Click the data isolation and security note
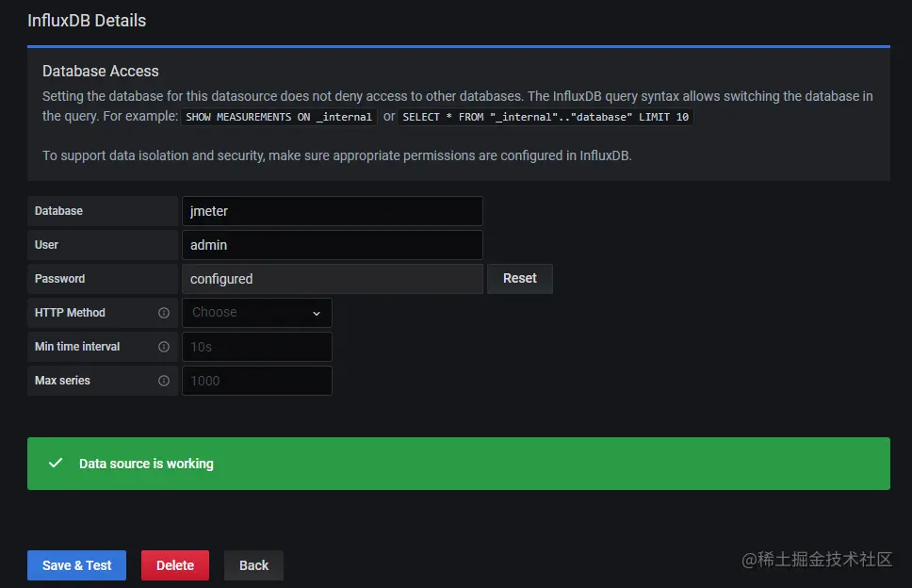912x588 pixels. pyautogui.click(x=337, y=155)
